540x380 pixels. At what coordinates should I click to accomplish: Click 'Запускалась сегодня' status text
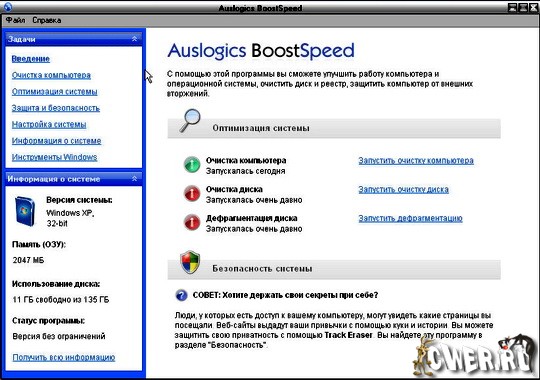(x=246, y=171)
